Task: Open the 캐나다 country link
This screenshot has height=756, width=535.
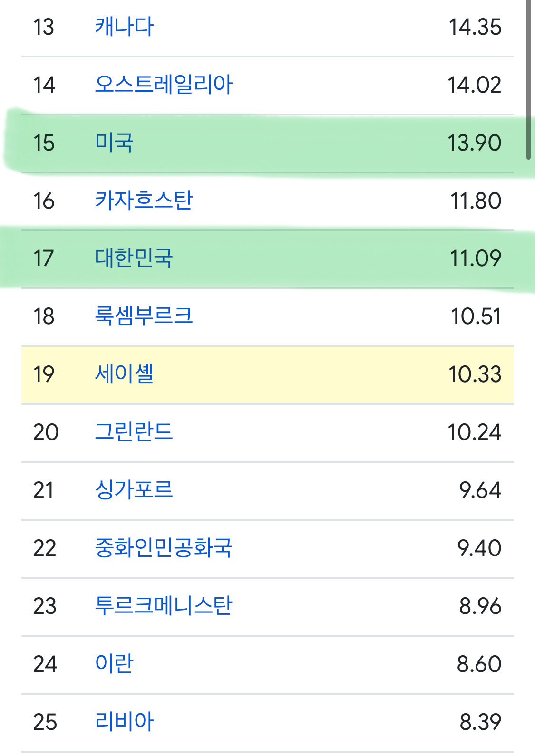Action: (124, 27)
